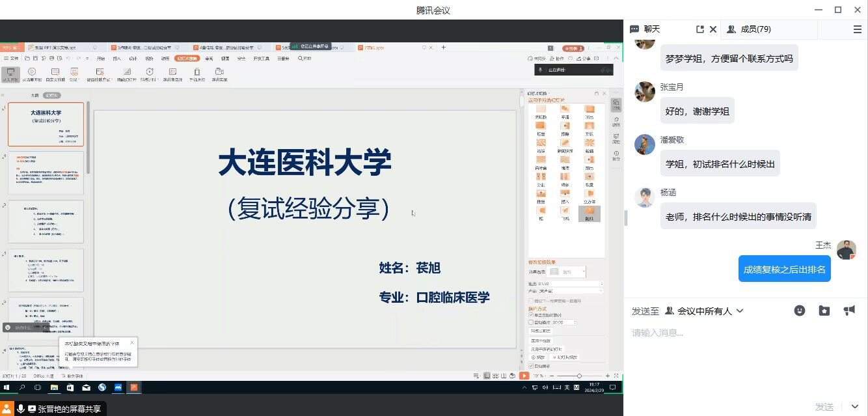Click 潘爱敏's avatar in chat
The height and width of the screenshot is (416, 868).
pyautogui.click(x=645, y=145)
